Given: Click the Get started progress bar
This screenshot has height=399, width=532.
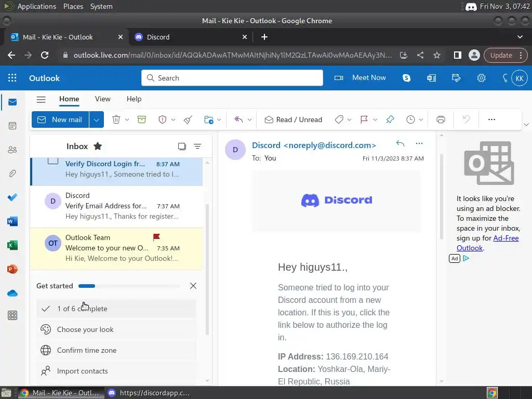Looking at the screenshot, I should coord(129,286).
